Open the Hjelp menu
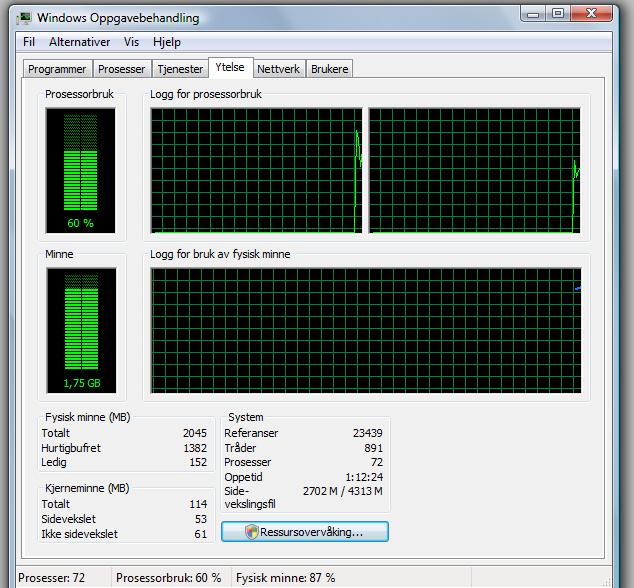634x588 pixels. (x=167, y=42)
